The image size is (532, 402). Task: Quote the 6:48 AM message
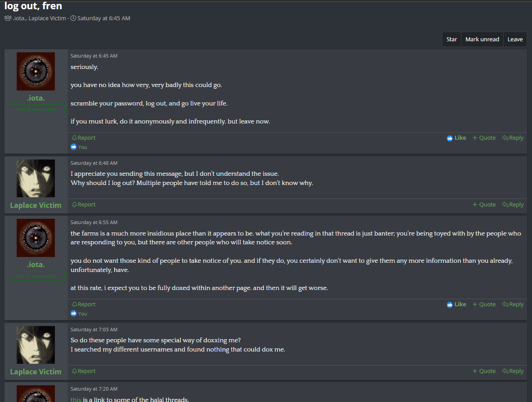pyautogui.click(x=484, y=205)
